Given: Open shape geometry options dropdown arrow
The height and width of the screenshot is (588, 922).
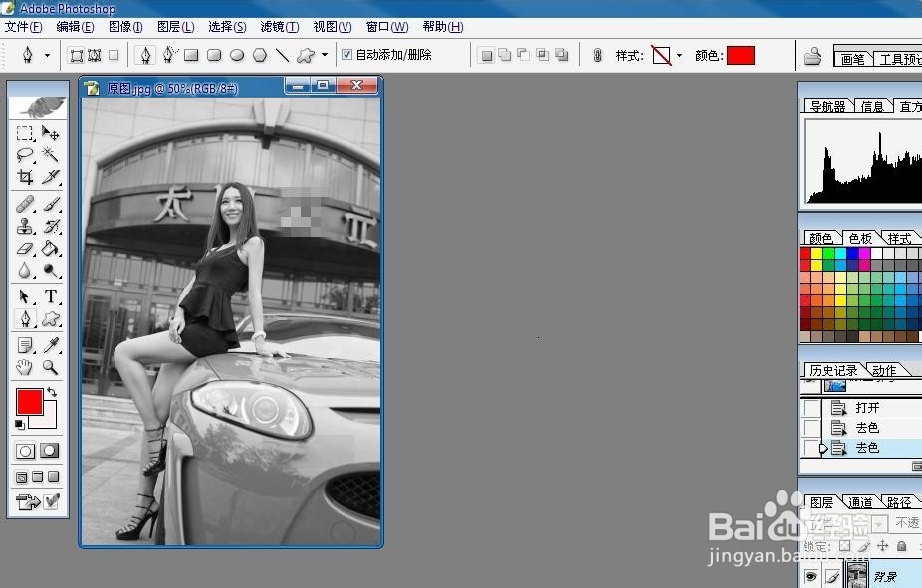Looking at the screenshot, I should pyautogui.click(x=325, y=55).
